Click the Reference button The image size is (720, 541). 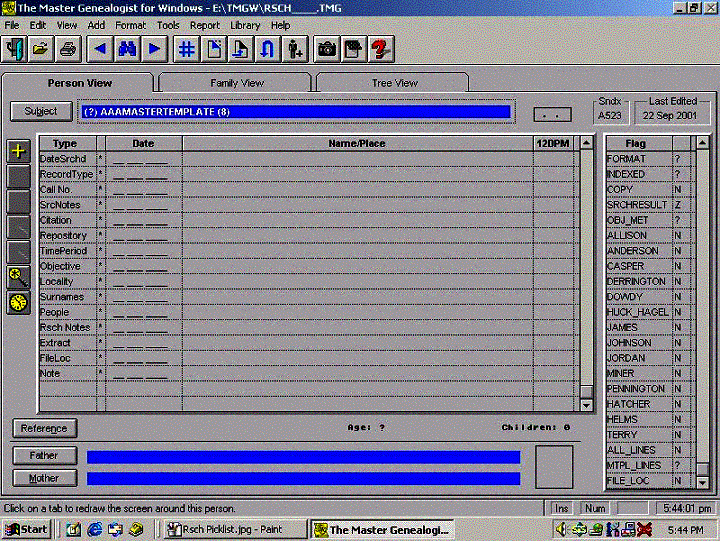coord(44,428)
